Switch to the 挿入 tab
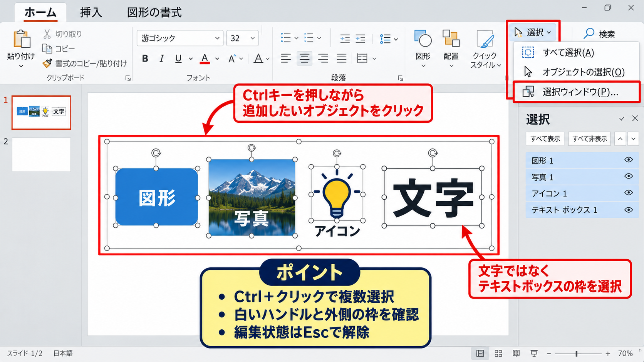Screen dimensions: 644x362 pos(91,12)
